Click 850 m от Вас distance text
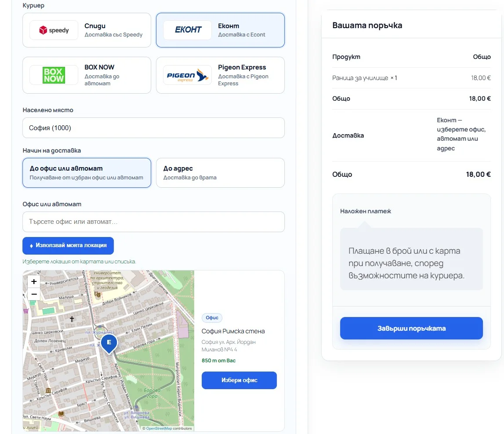 218,361
